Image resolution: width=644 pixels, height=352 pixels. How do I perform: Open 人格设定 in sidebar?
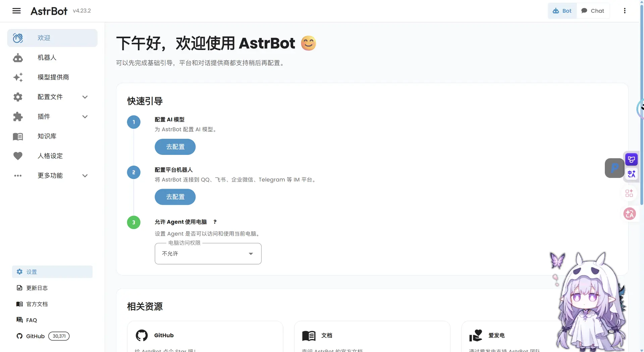52,156
